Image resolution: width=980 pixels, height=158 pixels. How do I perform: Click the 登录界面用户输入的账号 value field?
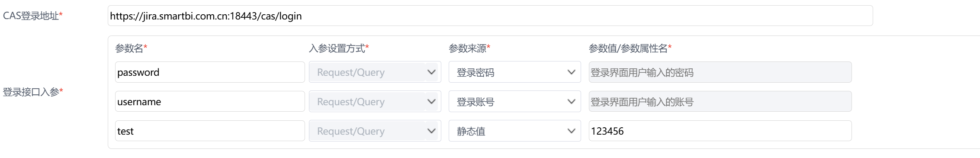tap(720, 101)
